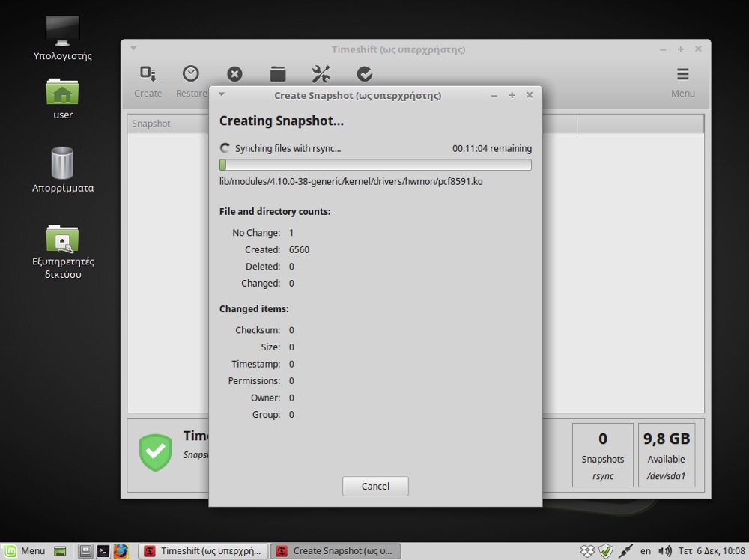Screen dimensions: 749x560
Task: Switch to the Create Snapshot taskbar window button
Action: (x=336, y=551)
